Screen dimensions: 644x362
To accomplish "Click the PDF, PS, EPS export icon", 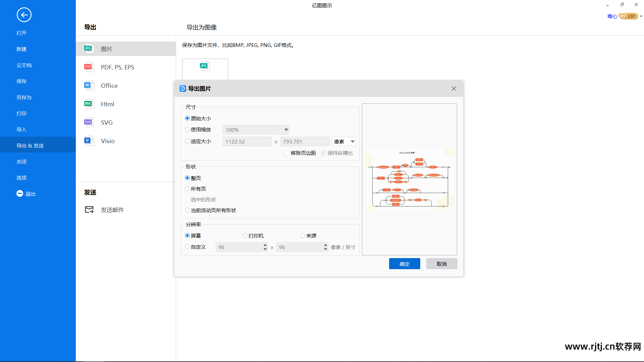I will (x=89, y=67).
